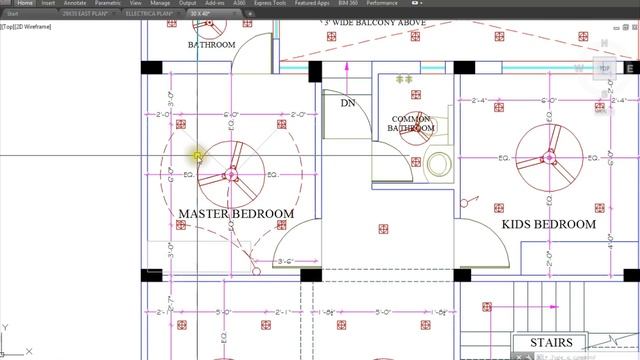Select the Parametric ribbon tab
This screenshot has height=360, width=640.
click(108, 3)
